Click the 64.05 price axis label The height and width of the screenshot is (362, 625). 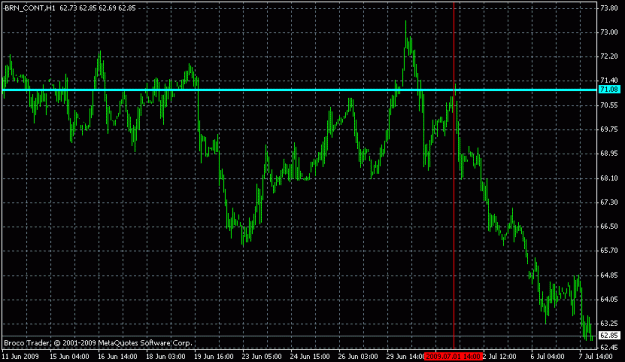tap(609, 299)
